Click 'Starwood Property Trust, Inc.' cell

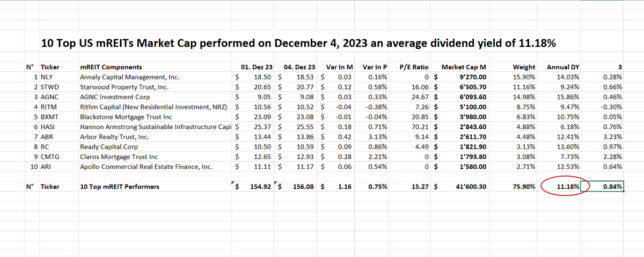point(124,87)
